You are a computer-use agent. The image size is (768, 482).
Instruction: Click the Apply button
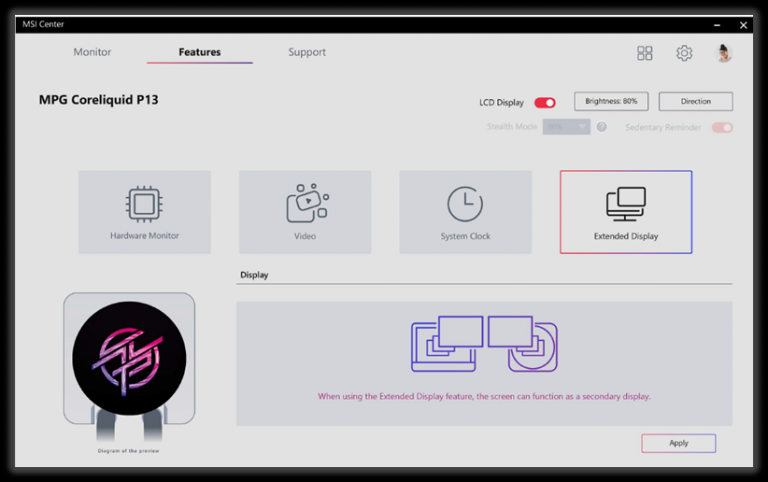[678, 443]
